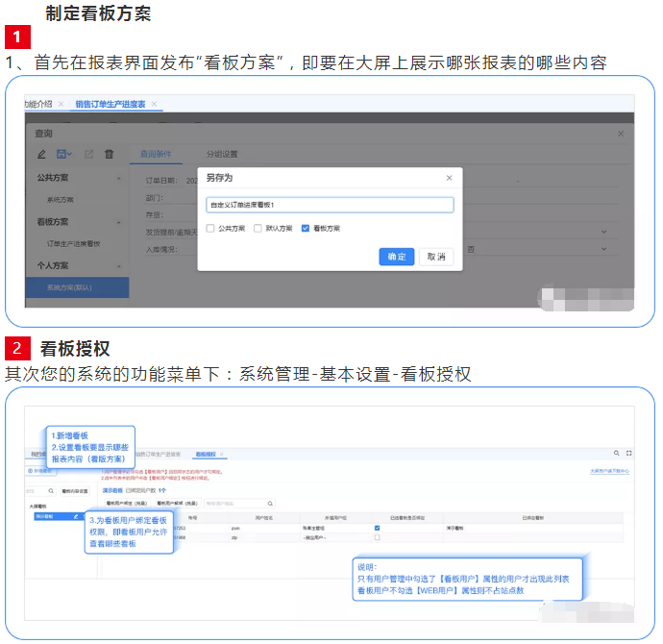Viewport: 663px width, 644px height.
Task: Click the trash delete icon in query toolbar
Action: 109,154
